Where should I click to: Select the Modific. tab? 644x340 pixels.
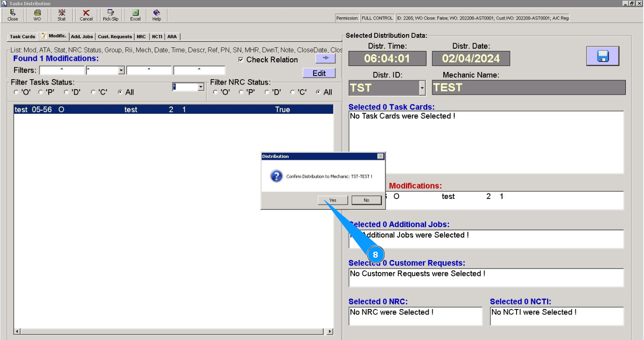coord(54,36)
